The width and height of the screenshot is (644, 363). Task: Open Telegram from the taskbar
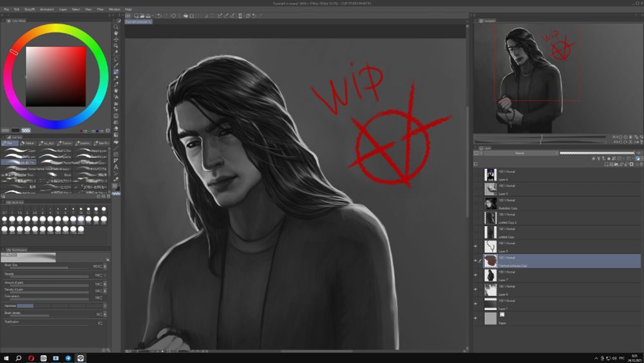pos(68,358)
